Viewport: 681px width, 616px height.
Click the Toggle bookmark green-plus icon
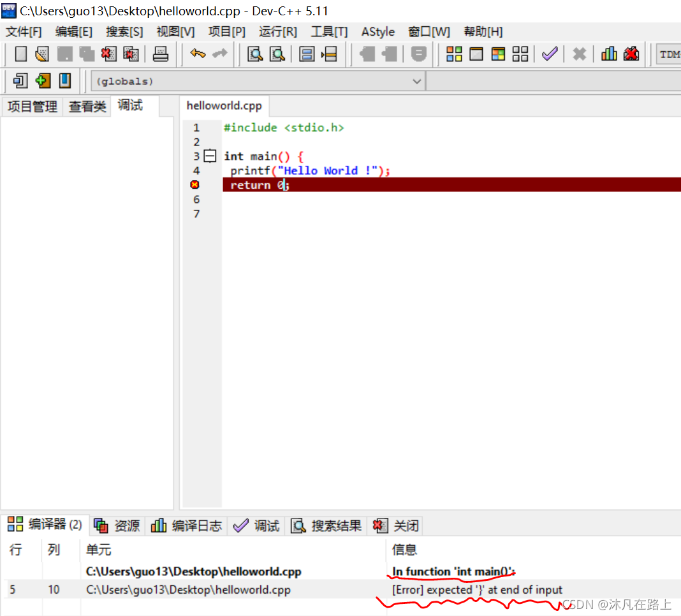[x=43, y=80]
